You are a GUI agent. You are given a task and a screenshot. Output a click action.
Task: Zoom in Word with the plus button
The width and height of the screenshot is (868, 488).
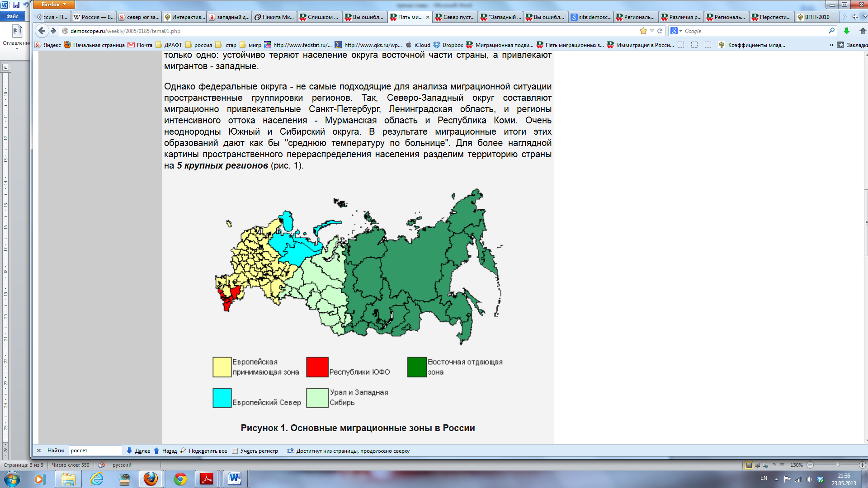pyautogui.click(x=862, y=465)
